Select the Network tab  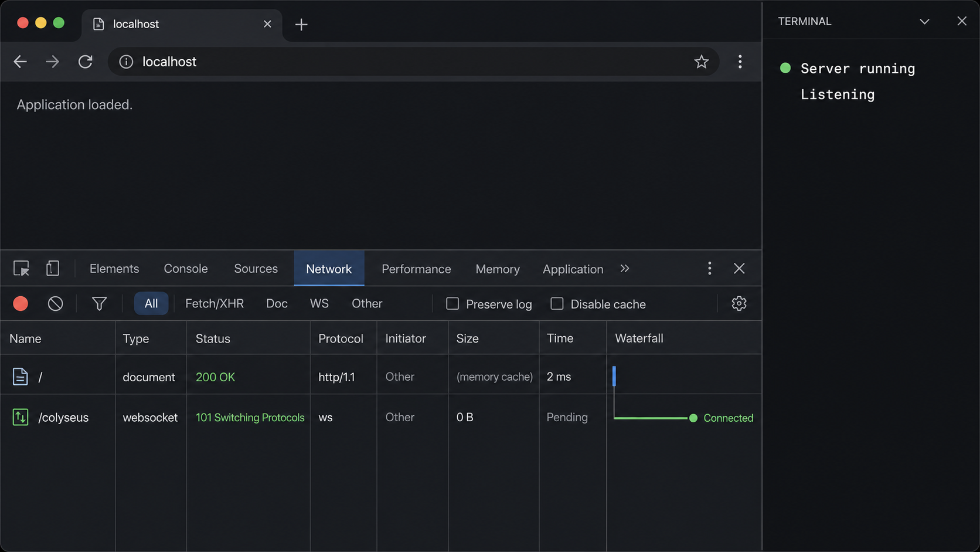329,269
